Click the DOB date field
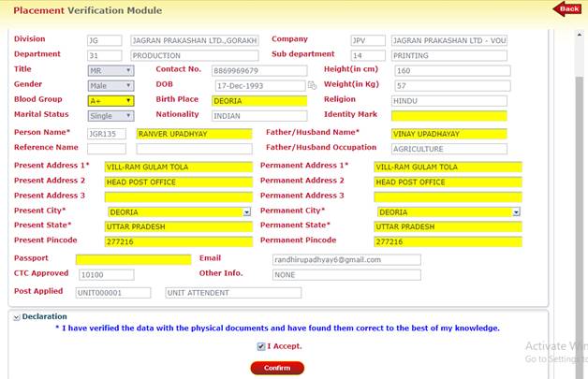Viewport: 588px width, 379px height. (260, 86)
